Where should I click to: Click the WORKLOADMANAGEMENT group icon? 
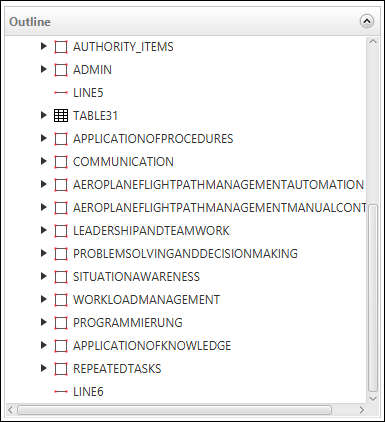click(61, 300)
